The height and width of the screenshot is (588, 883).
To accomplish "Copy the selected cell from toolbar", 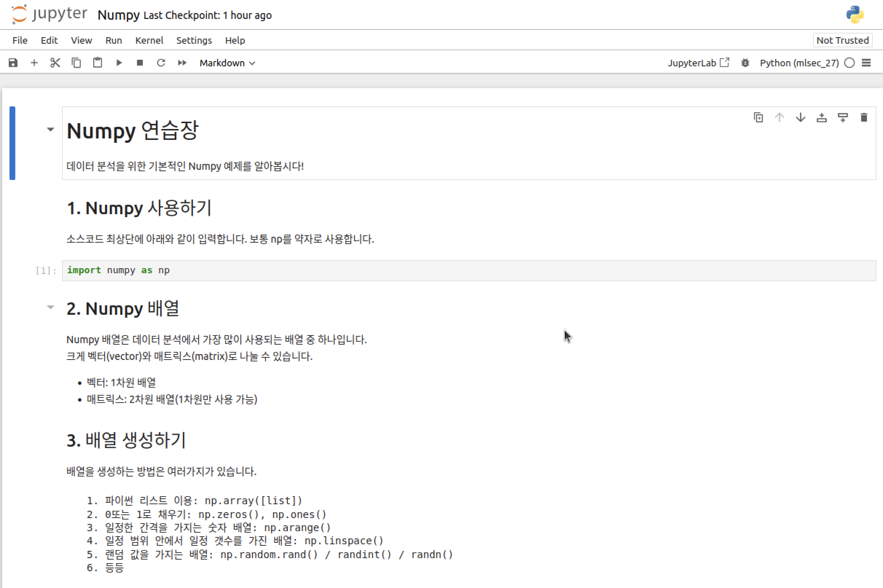I will [76, 63].
